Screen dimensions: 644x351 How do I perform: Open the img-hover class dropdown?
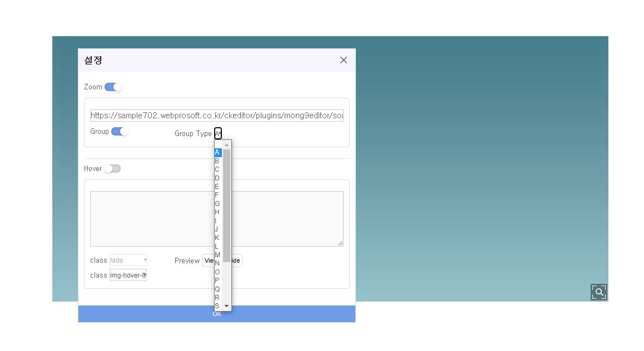[x=128, y=275]
